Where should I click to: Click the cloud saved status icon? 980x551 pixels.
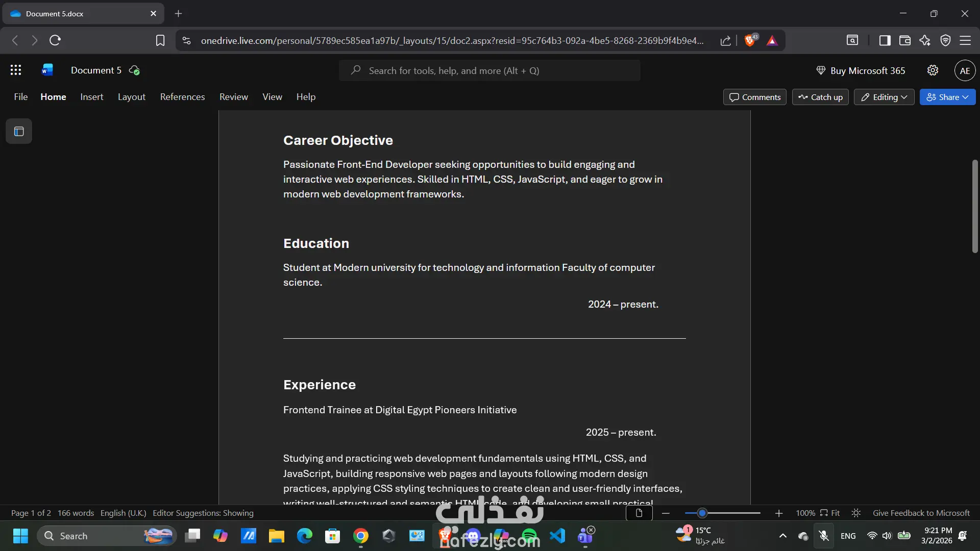point(134,70)
